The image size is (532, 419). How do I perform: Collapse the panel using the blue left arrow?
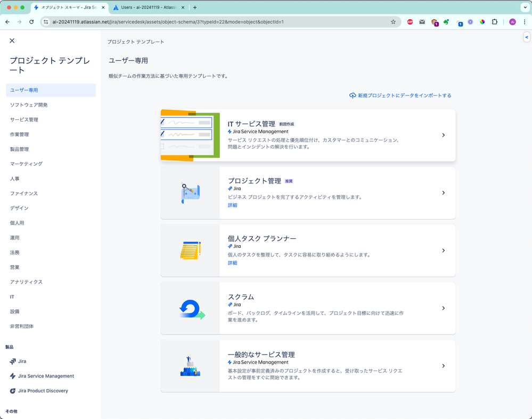coord(526,37)
